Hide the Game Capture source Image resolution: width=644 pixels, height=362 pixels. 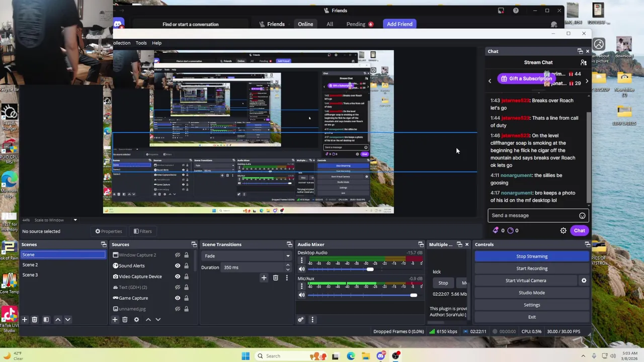[x=178, y=298]
